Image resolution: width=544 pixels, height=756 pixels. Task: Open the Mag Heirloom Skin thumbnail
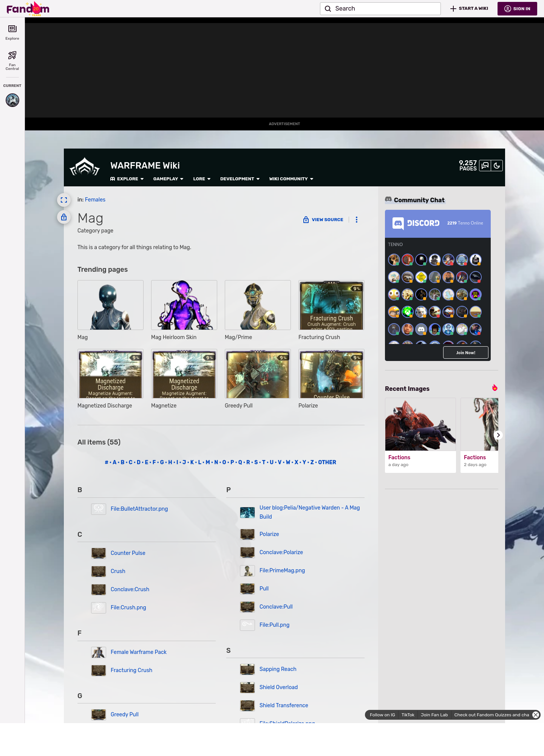pos(184,305)
